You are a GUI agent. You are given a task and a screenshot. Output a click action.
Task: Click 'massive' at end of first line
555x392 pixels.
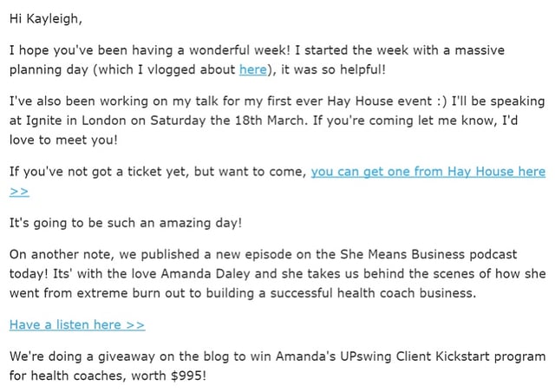(480, 50)
